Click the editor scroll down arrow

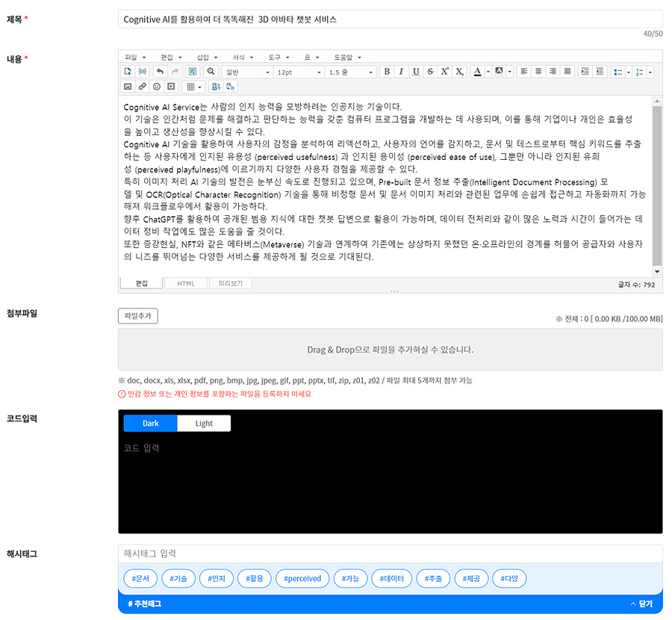point(657,271)
